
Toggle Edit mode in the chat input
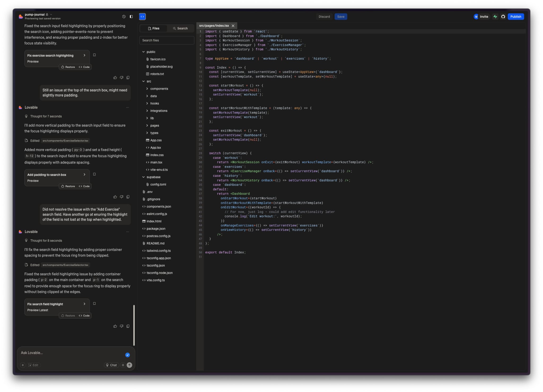click(x=34, y=365)
